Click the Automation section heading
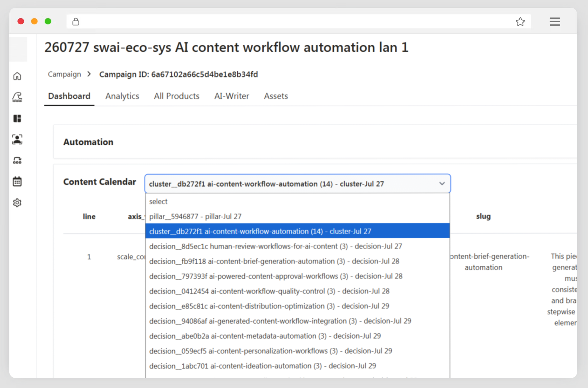Viewport: 588px width, 388px height. [88, 142]
